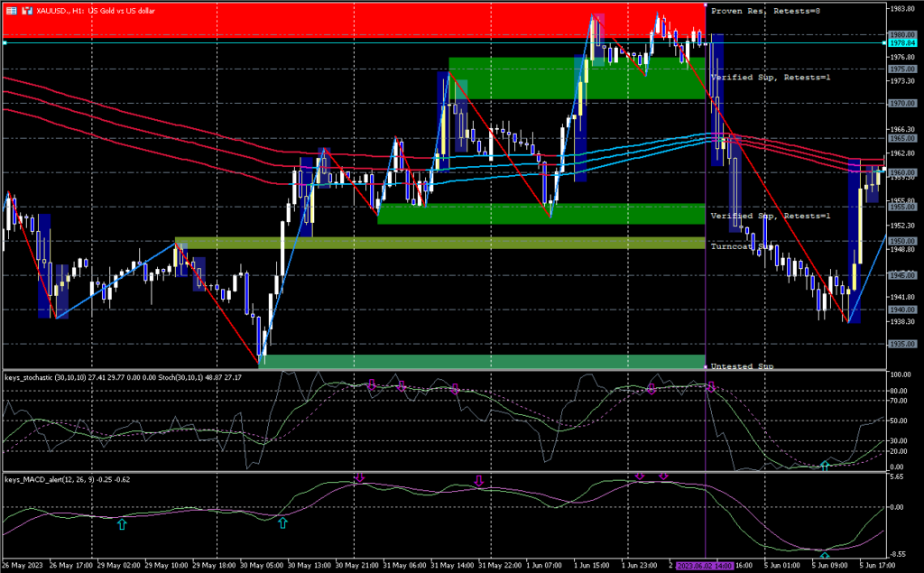Click the magenta down arrow near 31 May 22:00 in MACD
The width and height of the screenshot is (924, 573).
479,481
